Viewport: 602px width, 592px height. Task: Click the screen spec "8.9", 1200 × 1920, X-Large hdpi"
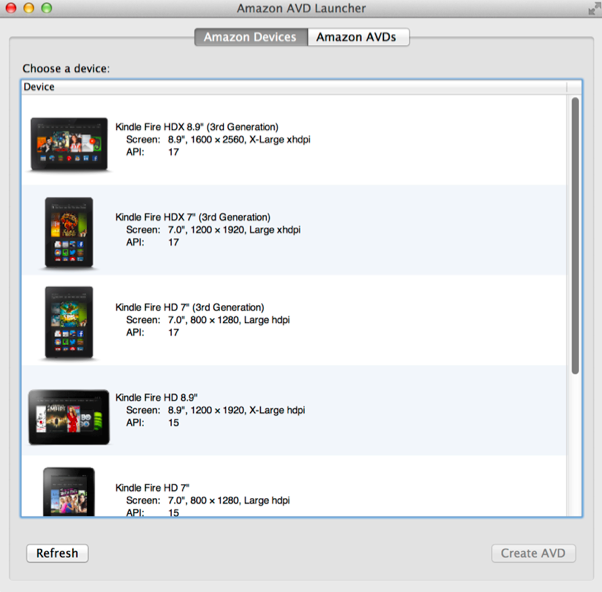point(236,410)
